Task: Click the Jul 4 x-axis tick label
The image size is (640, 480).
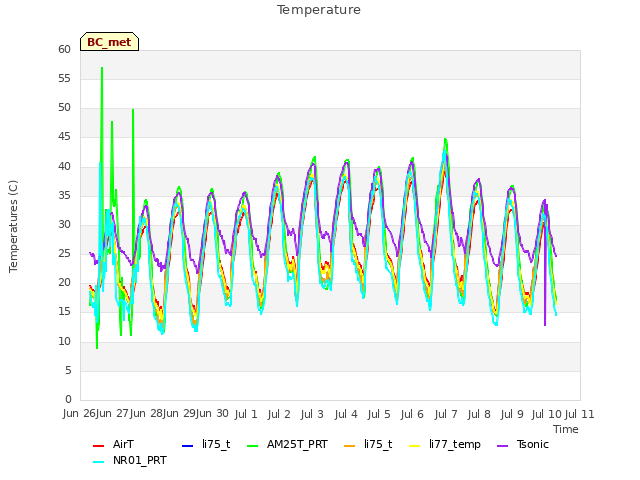Action: pyautogui.click(x=346, y=414)
